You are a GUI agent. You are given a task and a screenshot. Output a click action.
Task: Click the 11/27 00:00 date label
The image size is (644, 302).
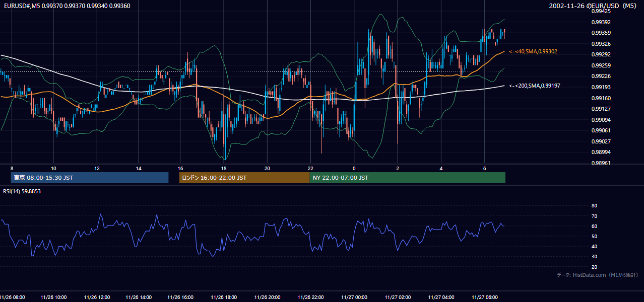coord(354,297)
